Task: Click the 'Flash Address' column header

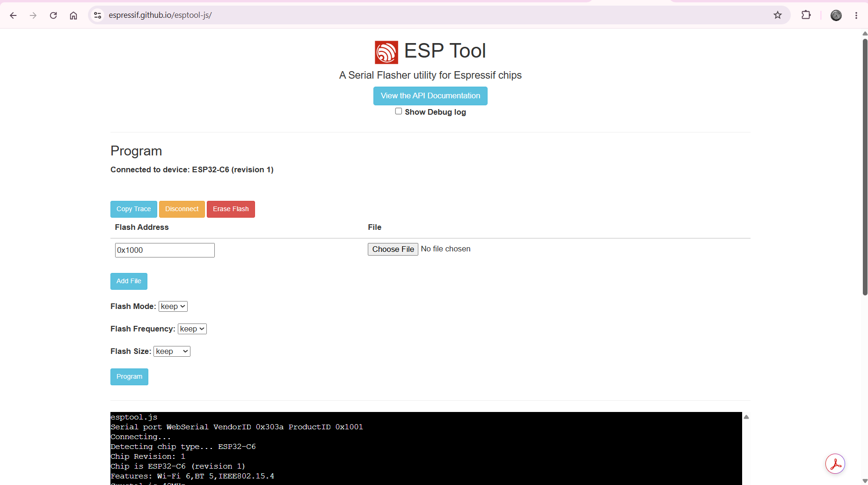Action: pos(142,227)
